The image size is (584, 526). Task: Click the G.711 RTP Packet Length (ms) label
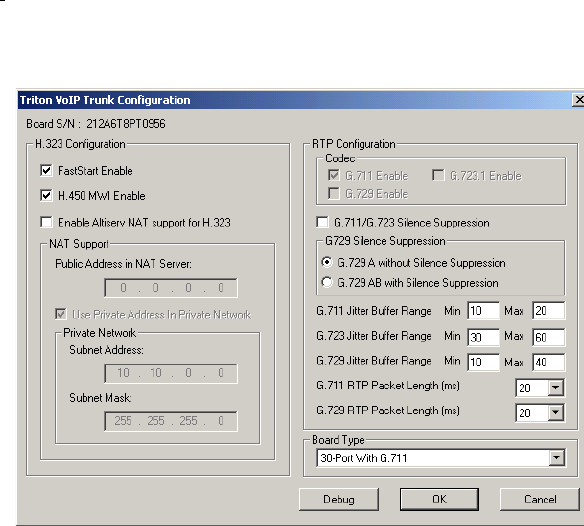pyautogui.click(x=388, y=386)
